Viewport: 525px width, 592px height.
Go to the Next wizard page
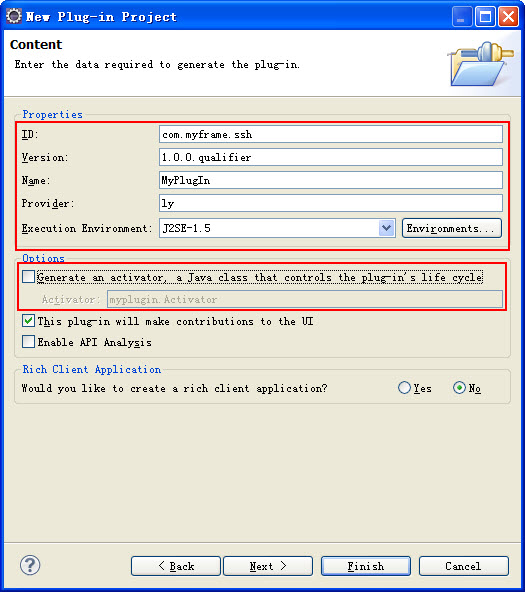(268, 566)
